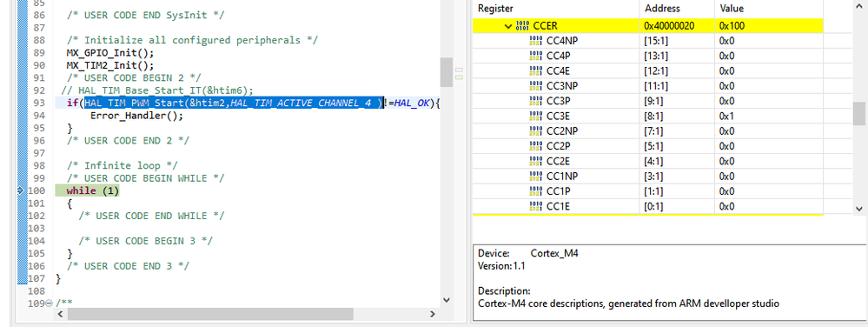This screenshot has height=327, width=868.
Task: Select the CC2P address [5:1]
Action: (x=653, y=146)
